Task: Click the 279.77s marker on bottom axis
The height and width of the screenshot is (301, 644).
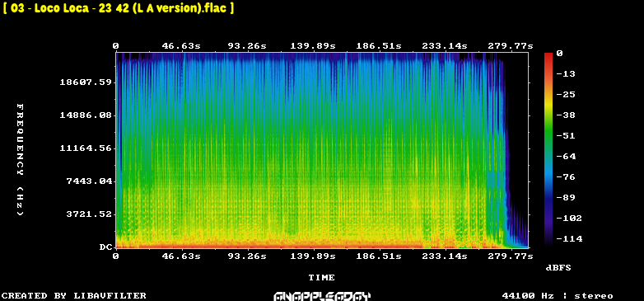Action: (511, 256)
